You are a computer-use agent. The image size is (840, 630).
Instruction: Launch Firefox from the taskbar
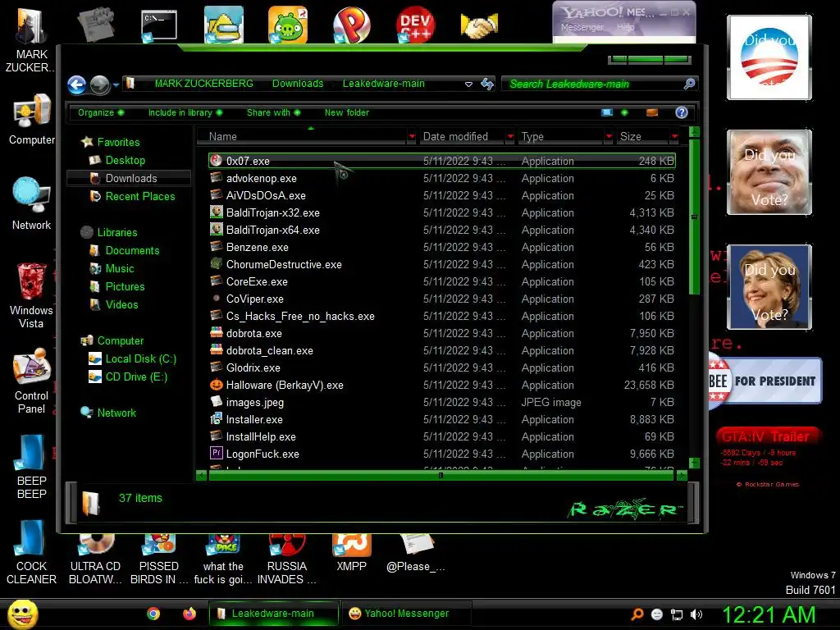click(x=189, y=614)
